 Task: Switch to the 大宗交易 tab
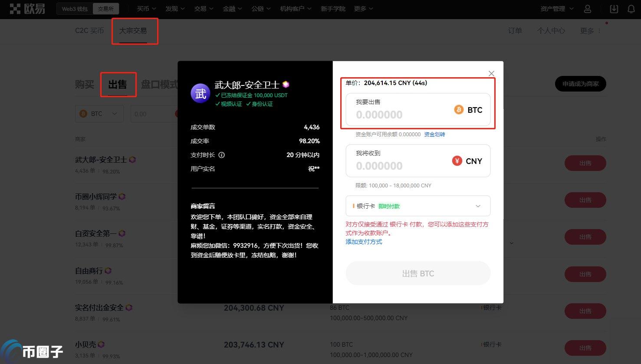point(133,31)
